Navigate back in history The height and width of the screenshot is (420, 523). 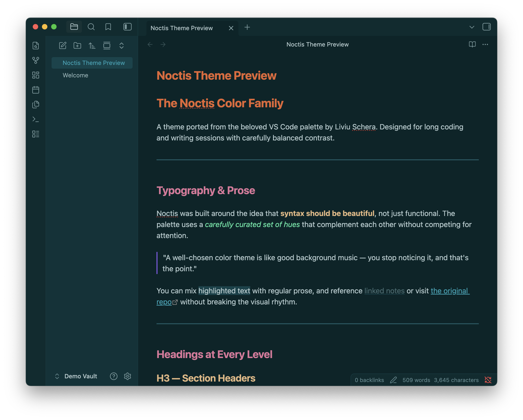[150, 44]
